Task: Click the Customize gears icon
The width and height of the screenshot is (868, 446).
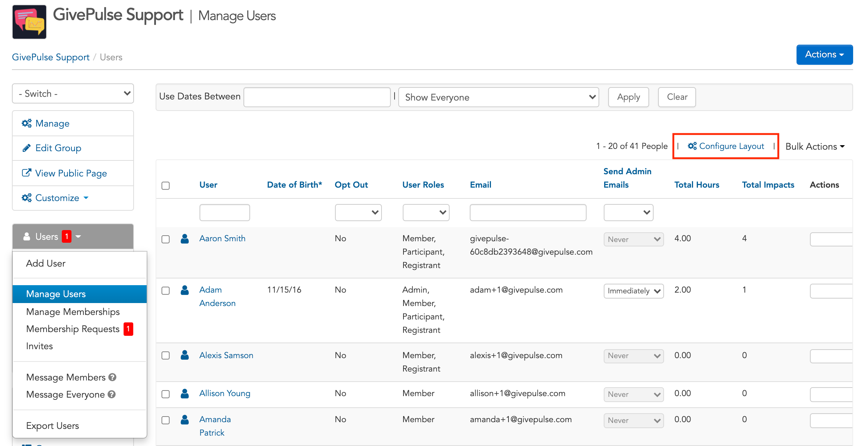Action: pyautogui.click(x=26, y=198)
